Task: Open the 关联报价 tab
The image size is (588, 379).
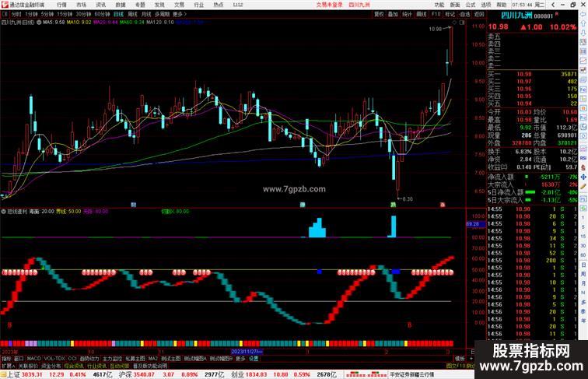Action: click(28, 366)
